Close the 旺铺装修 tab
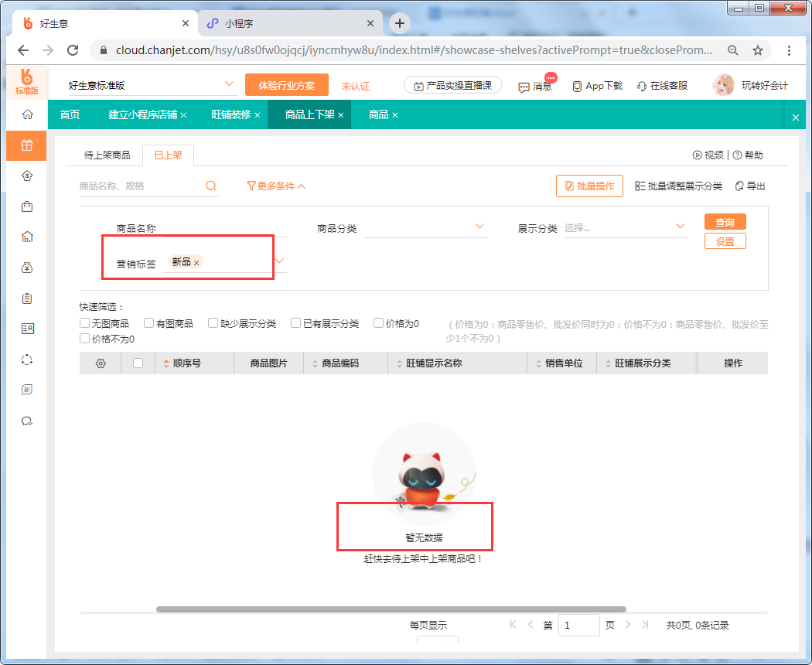Viewport: 812px width, 665px height. pyautogui.click(x=258, y=115)
